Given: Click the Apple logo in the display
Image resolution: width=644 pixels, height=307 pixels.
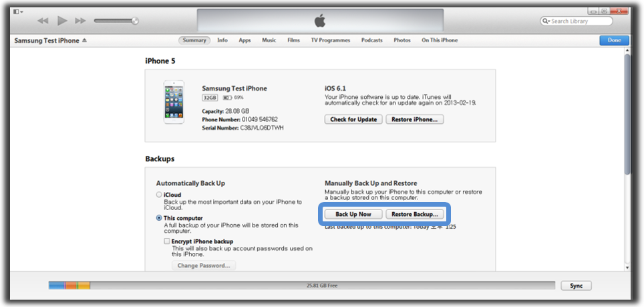Looking at the screenshot, I should point(320,21).
